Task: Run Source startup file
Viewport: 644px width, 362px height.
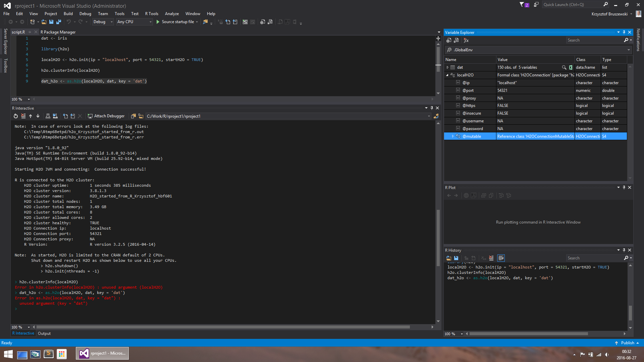Action: [175, 22]
